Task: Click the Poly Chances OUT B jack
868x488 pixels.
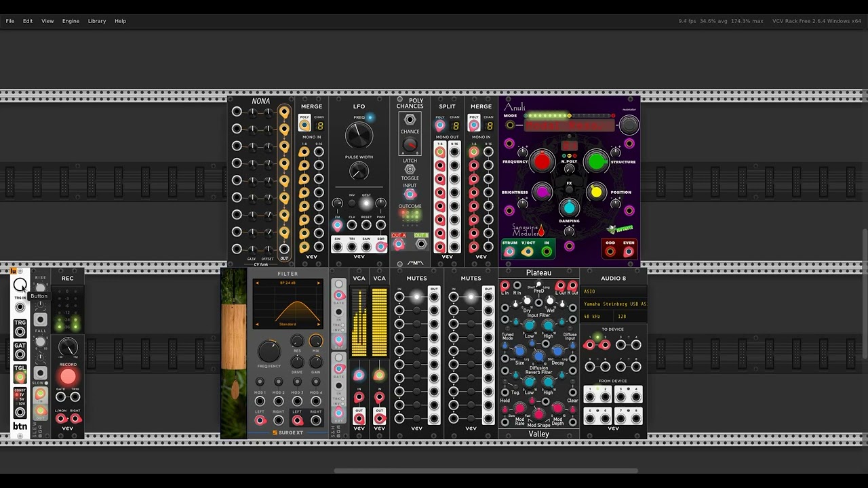Action: pos(421,244)
